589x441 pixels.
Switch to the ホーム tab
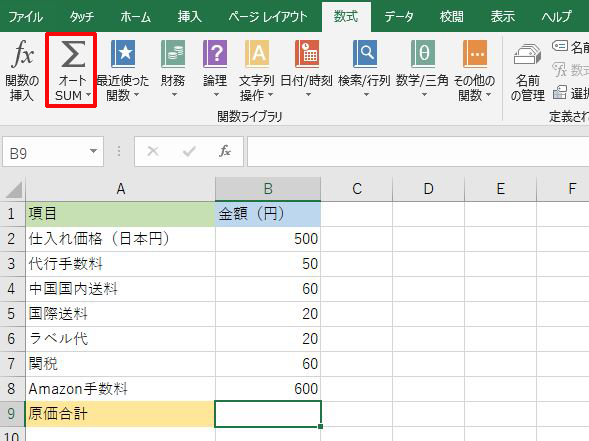tap(136, 17)
